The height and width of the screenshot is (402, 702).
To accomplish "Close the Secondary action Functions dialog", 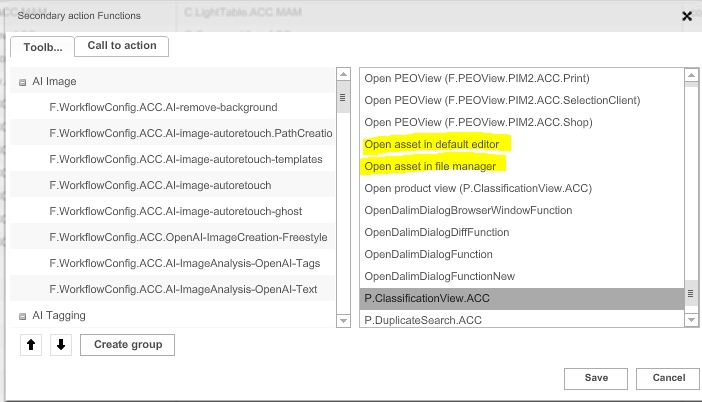I will click(x=686, y=16).
